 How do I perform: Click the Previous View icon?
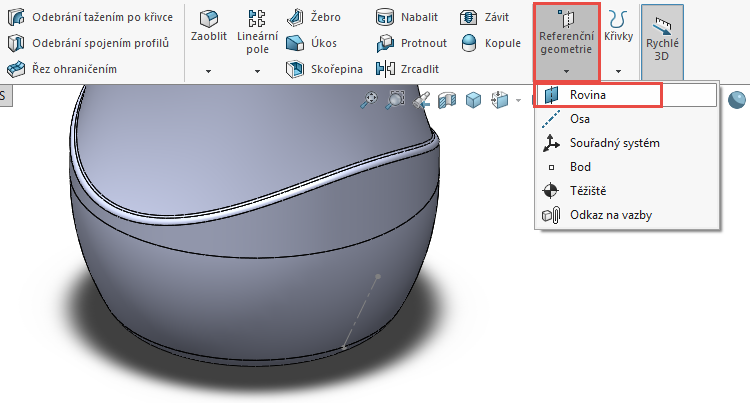pos(421,100)
